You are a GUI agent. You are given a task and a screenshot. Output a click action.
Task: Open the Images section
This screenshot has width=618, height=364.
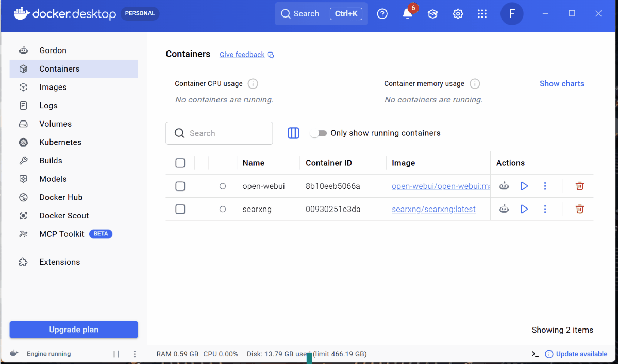[74, 87]
